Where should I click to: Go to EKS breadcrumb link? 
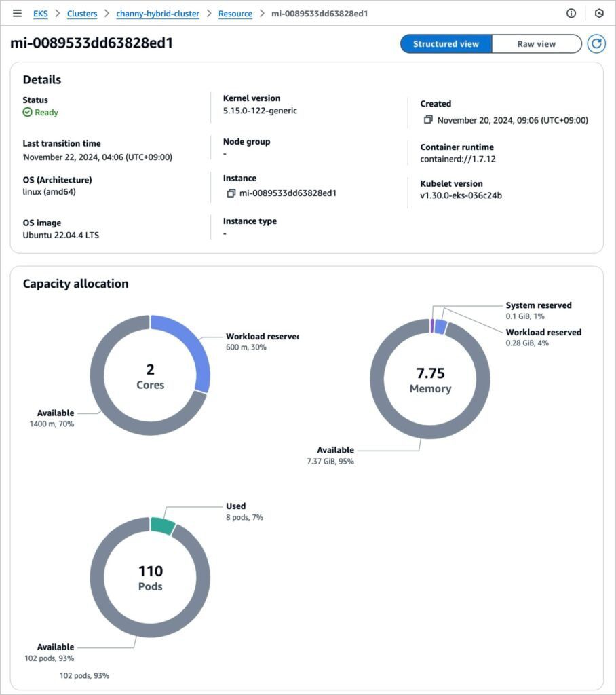click(x=41, y=14)
